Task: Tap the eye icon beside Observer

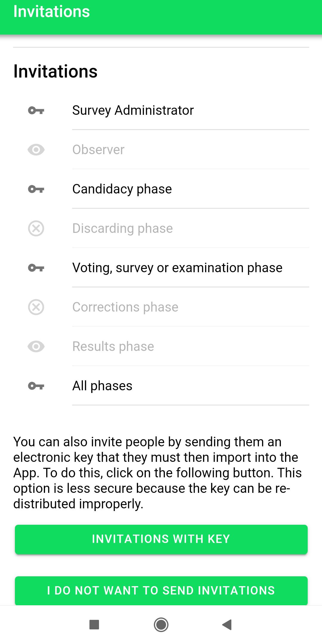Action: [36, 150]
